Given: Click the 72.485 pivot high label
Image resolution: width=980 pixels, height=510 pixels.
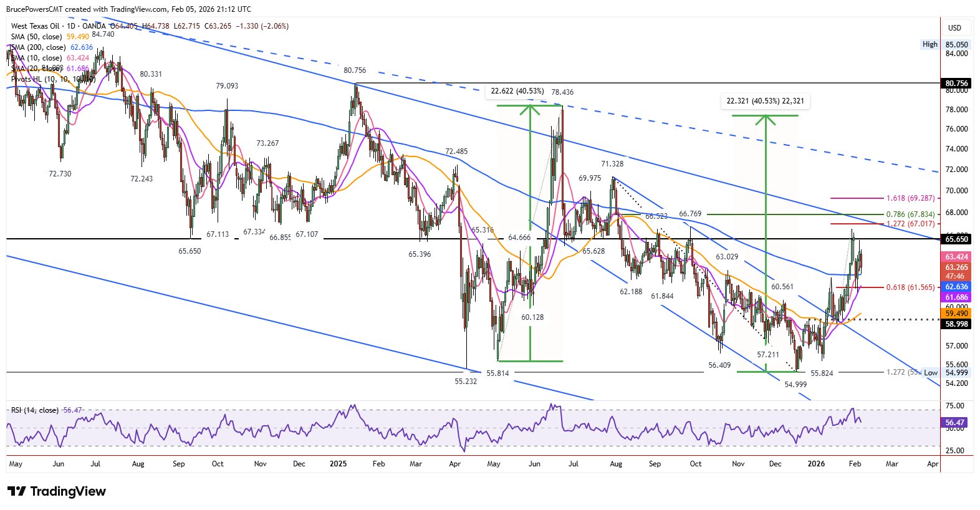Looking at the screenshot, I should 456,152.
